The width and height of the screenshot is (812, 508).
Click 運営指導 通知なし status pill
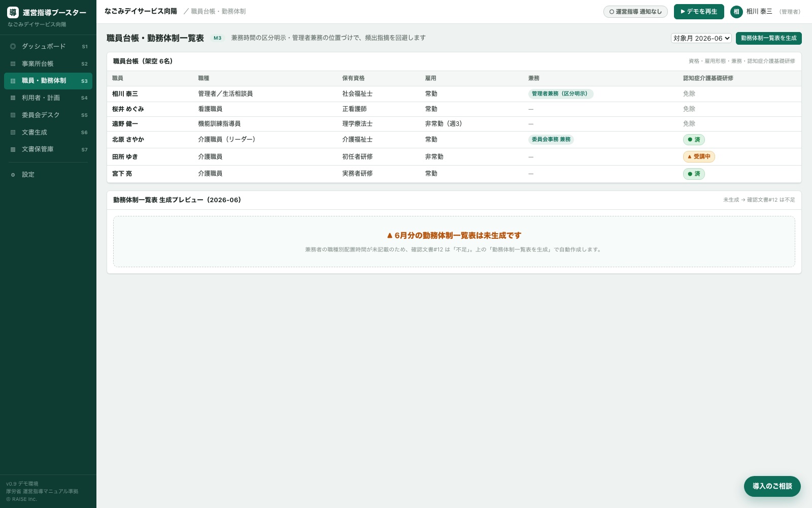point(635,12)
